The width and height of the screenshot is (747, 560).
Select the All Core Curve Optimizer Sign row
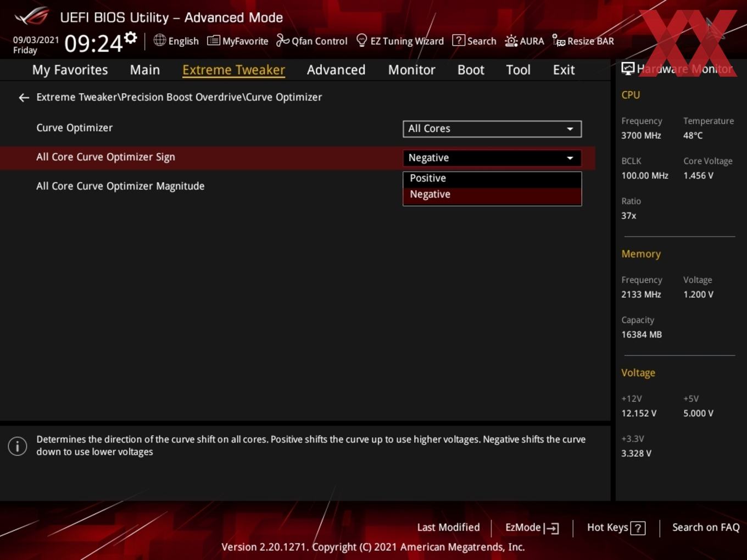coord(297,158)
